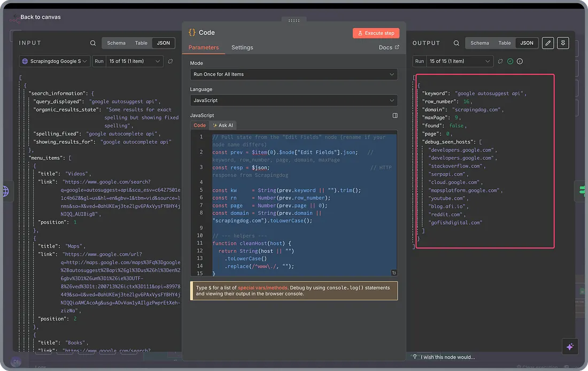Switch INPUT view to Schema

tap(116, 43)
